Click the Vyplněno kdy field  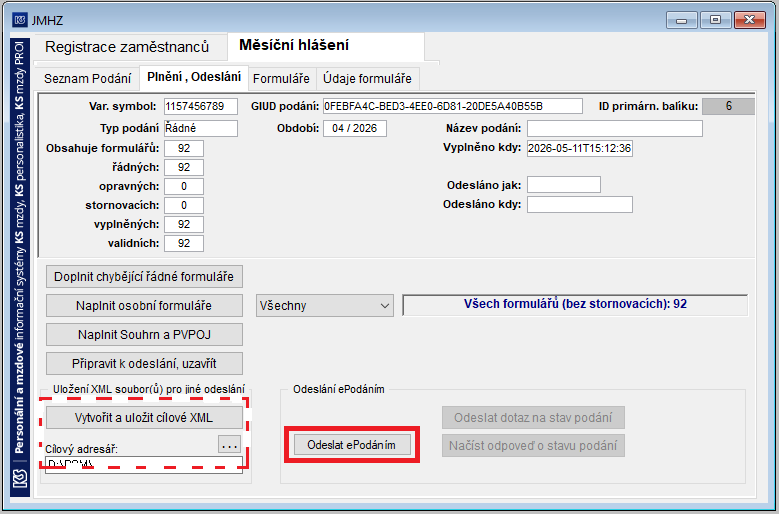coord(580,148)
